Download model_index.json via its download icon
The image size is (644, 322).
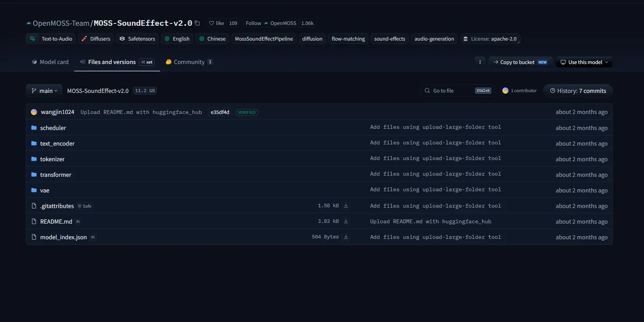coord(346,237)
